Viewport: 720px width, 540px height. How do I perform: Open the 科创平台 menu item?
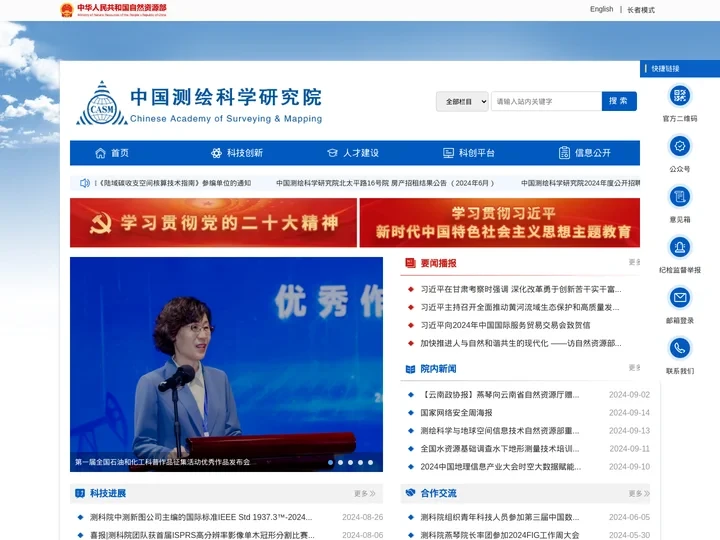[x=477, y=153]
